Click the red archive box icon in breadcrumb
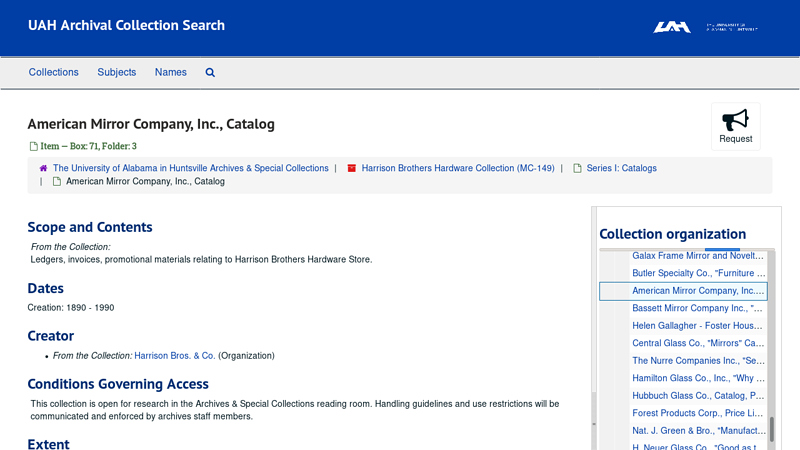Screen dimensions: 800x450 pos(352,168)
